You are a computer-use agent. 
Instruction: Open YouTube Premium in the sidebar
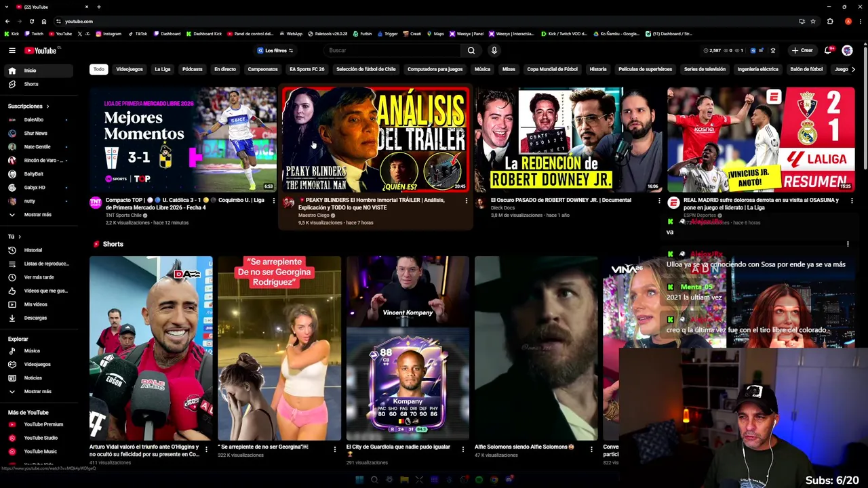(x=39, y=424)
